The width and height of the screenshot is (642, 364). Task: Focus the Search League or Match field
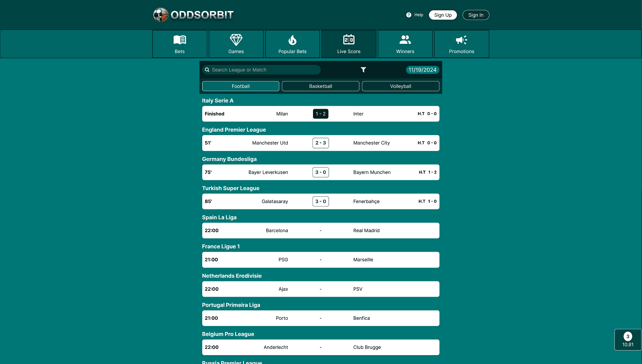click(x=261, y=70)
